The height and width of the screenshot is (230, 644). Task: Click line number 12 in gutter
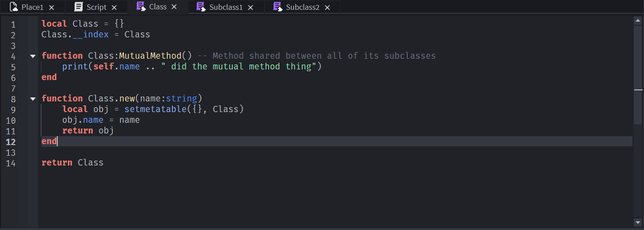point(11,142)
